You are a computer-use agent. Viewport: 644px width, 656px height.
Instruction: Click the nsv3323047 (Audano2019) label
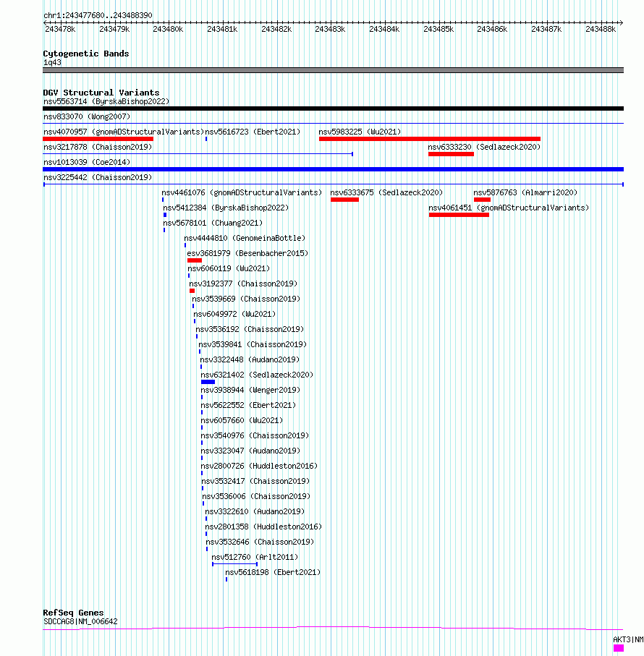pos(250,451)
